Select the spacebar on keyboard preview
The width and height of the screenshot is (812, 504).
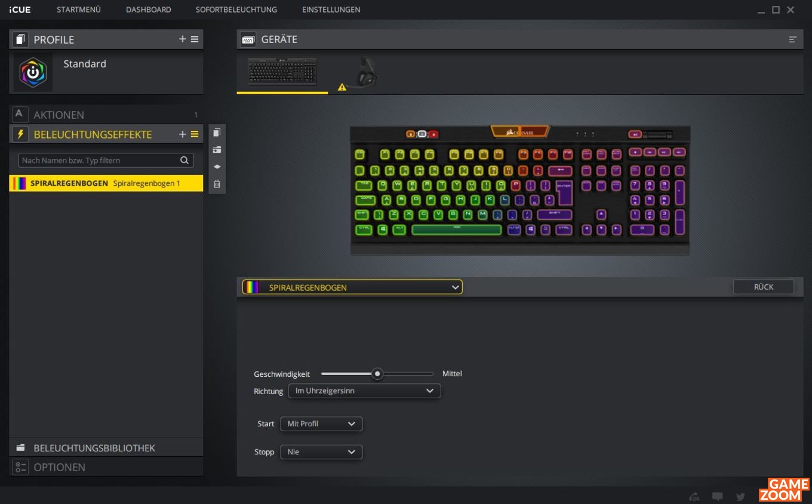point(456,229)
